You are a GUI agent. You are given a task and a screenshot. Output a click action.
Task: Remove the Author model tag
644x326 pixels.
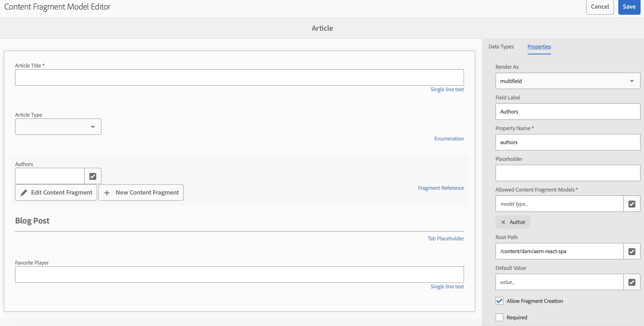point(503,222)
